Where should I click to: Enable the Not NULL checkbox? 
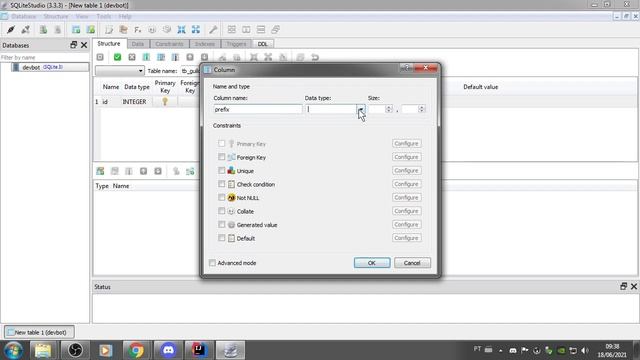click(x=221, y=197)
